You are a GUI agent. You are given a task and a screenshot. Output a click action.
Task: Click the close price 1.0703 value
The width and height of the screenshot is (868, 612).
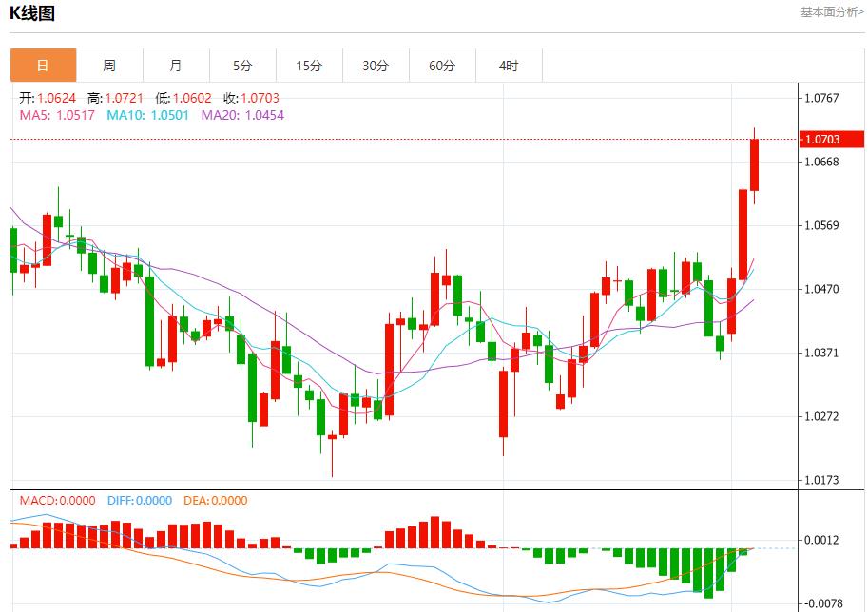(x=260, y=99)
